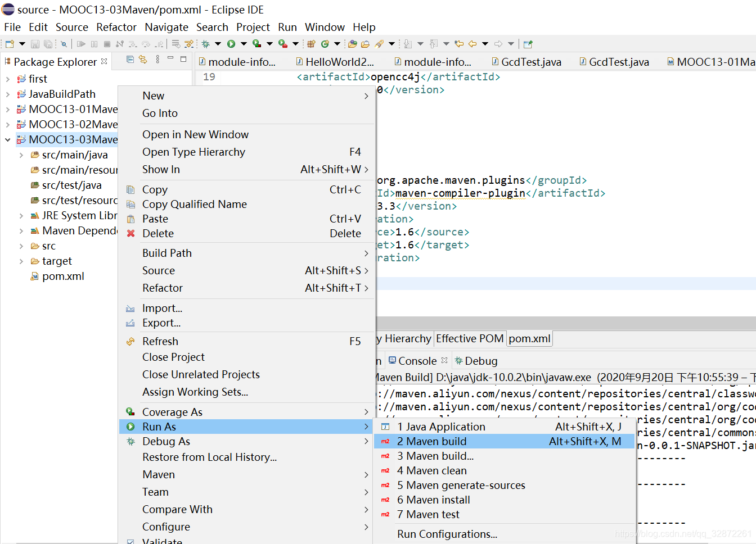Switch to the bottom 'pom.xml' editor tab
Screen dimensions: 756x544
coord(529,339)
